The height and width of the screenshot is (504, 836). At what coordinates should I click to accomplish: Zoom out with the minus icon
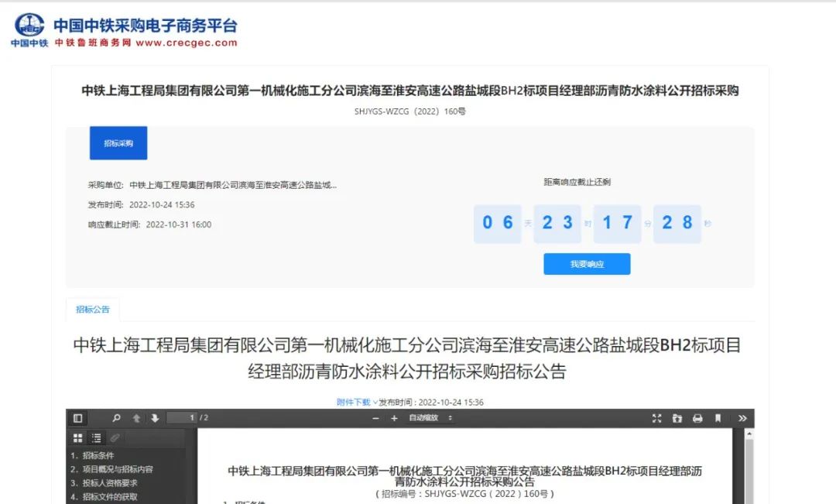coord(375,418)
